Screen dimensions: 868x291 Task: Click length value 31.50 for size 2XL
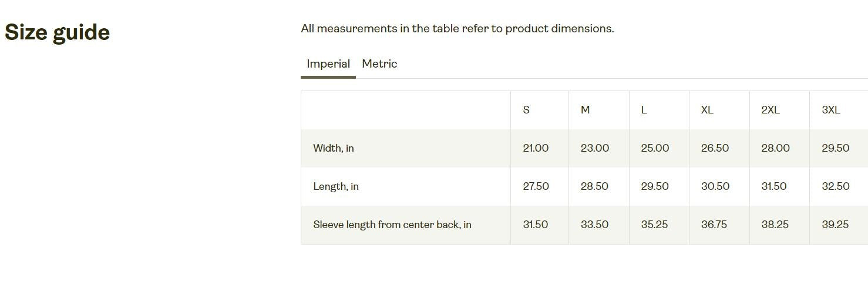774,186
